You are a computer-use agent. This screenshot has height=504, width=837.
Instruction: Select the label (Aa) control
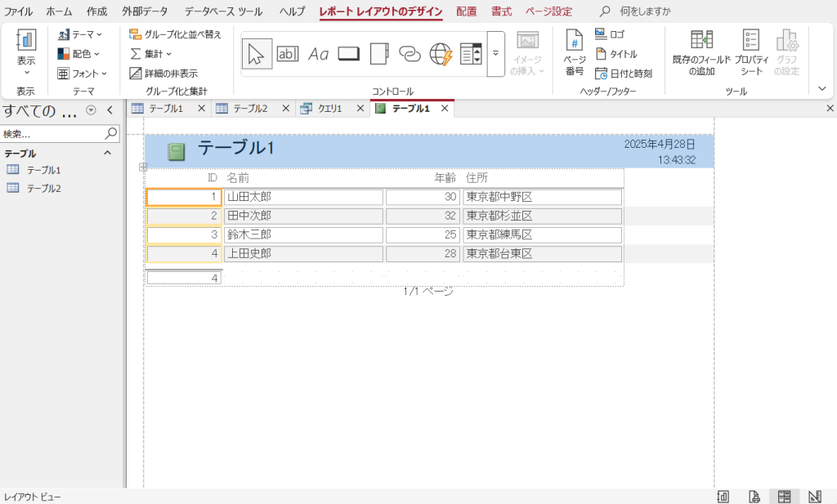click(318, 54)
